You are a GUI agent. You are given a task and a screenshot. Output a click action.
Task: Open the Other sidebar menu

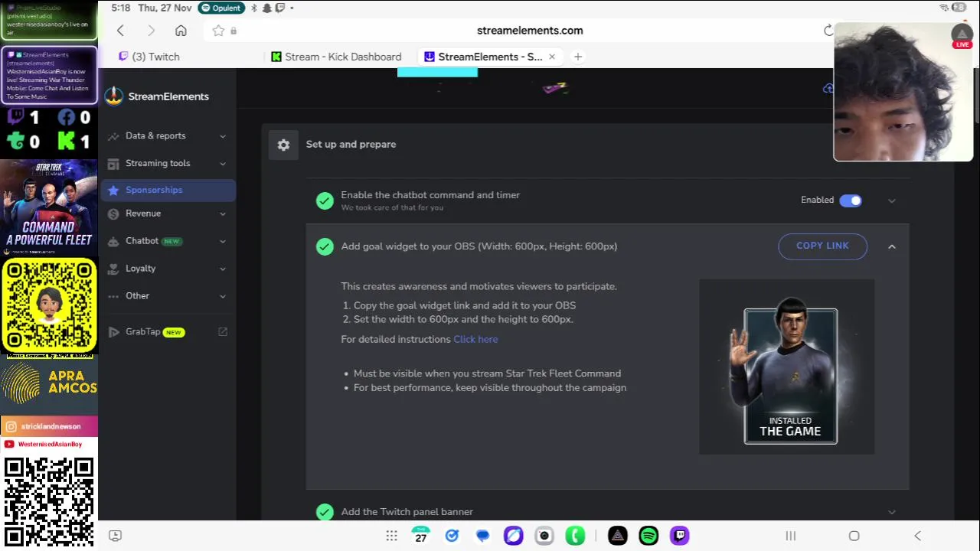click(168, 296)
